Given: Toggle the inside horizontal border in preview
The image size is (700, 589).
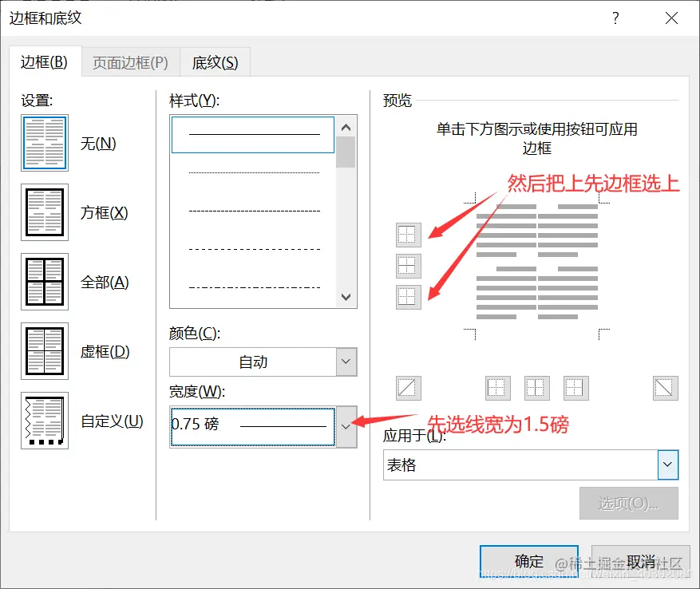Looking at the screenshot, I should [x=407, y=266].
